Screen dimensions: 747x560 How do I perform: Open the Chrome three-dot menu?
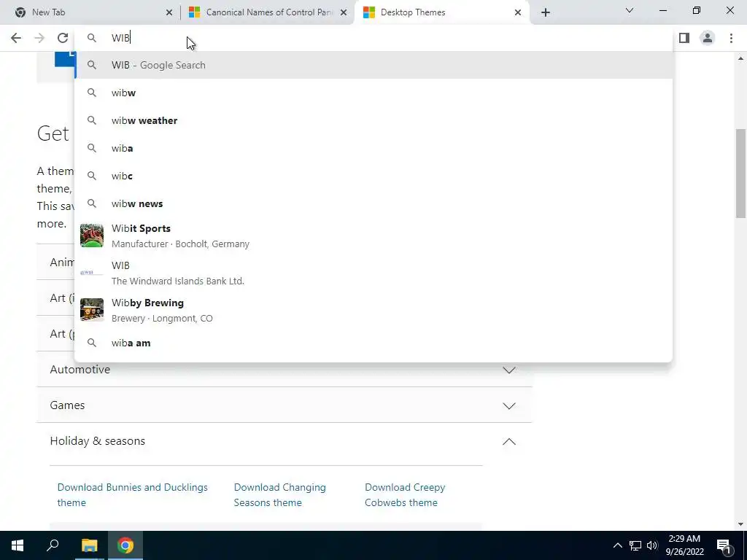(731, 38)
